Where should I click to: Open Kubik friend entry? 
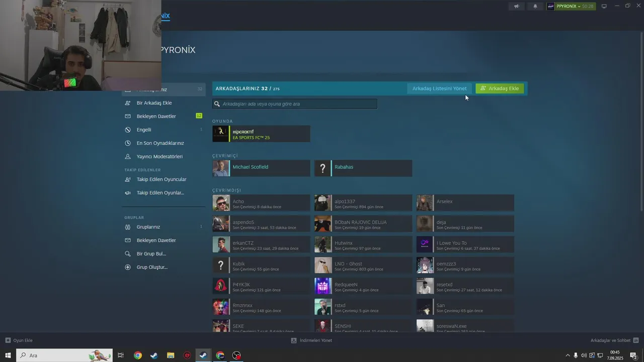pyautogui.click(x=261, y=265)
